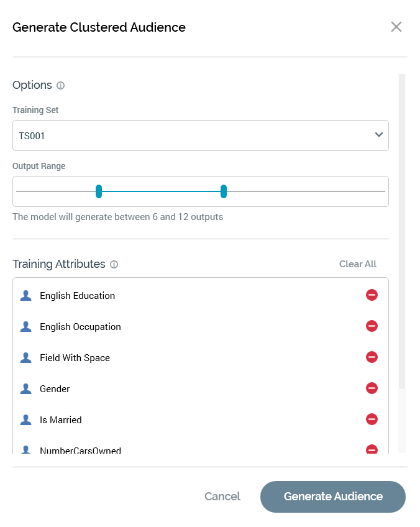Remove the Is Married attribute

click(372, 419)
